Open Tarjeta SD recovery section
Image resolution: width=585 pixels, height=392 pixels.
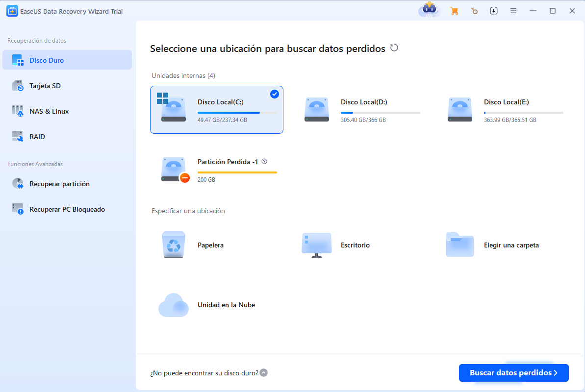point(67,85)
